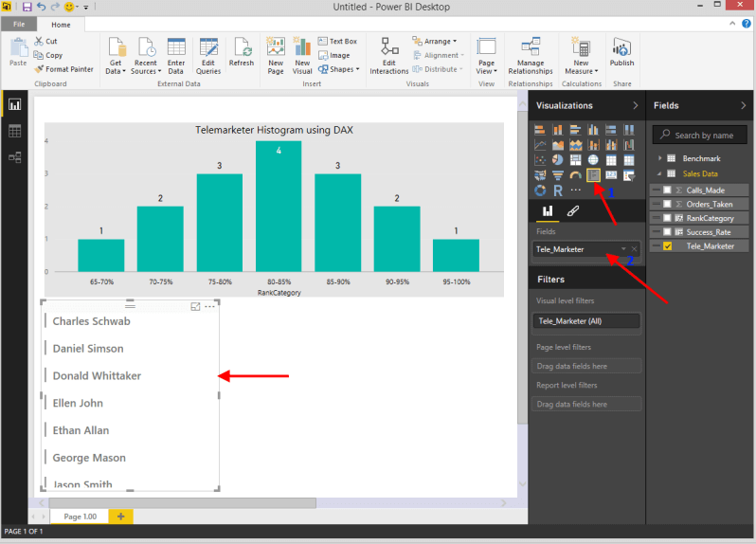Open the File tab
The image size is (756, 544).
[x=19, y=24]
